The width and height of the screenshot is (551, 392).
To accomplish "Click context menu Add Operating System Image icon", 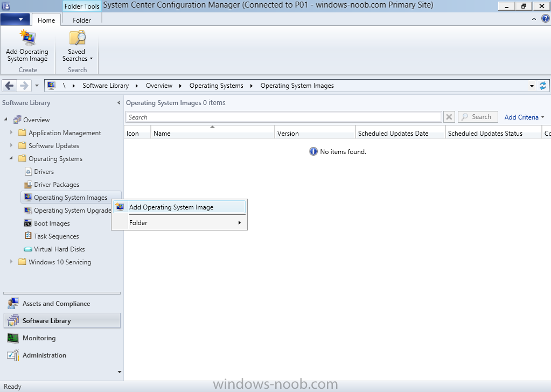I will tap(120, 207).
